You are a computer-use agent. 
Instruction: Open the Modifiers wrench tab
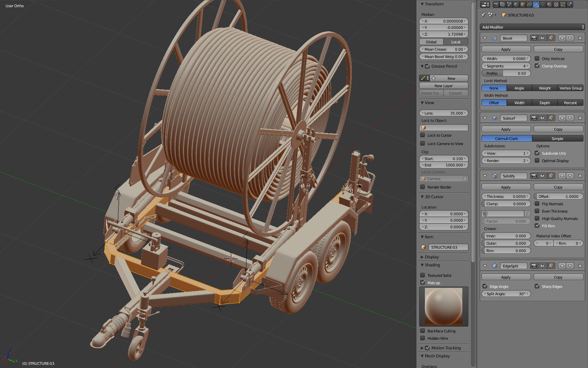coord(536,4)
